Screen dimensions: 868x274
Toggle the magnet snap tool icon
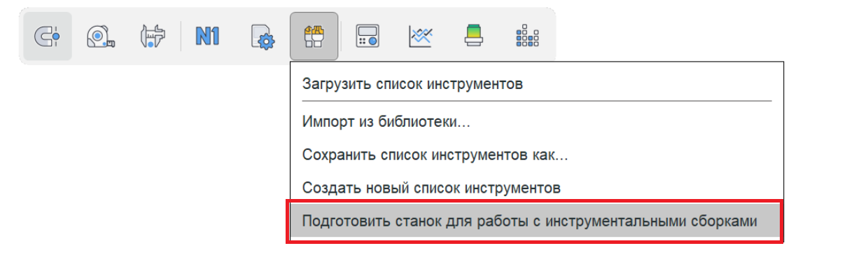point(48,36)
